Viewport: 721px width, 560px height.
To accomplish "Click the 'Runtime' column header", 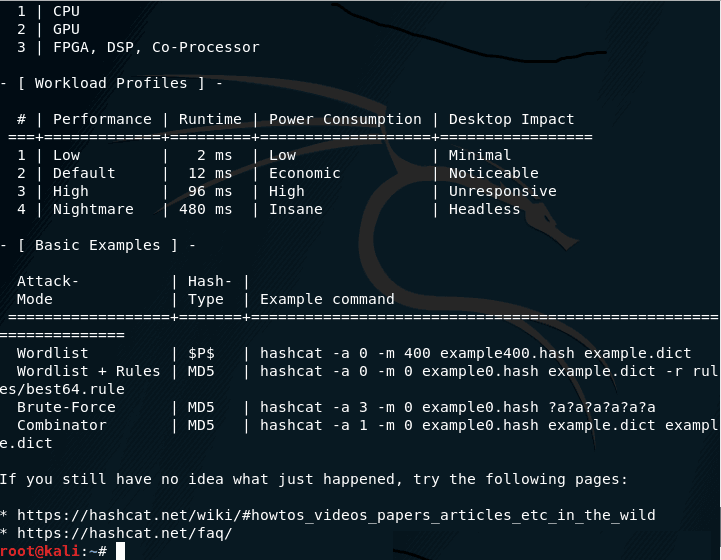I will 210,120.
